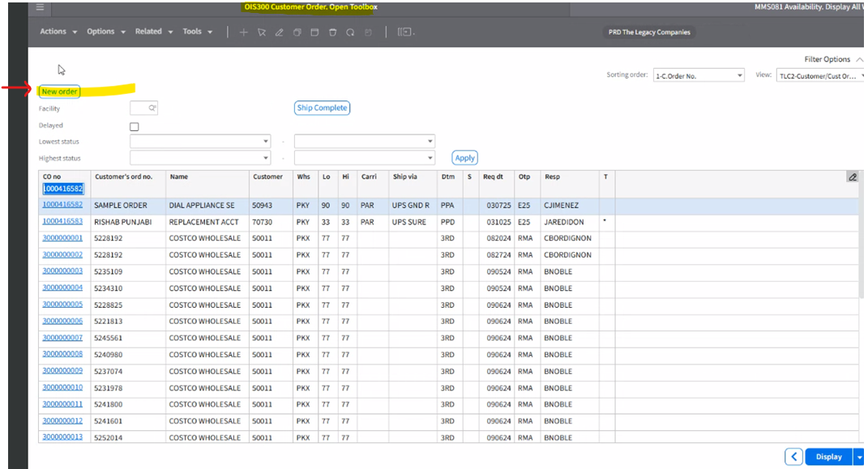This screenshot has height=469, width=868.
Task: Open first Lowest status dropdown
Action: tap(200, 142)
